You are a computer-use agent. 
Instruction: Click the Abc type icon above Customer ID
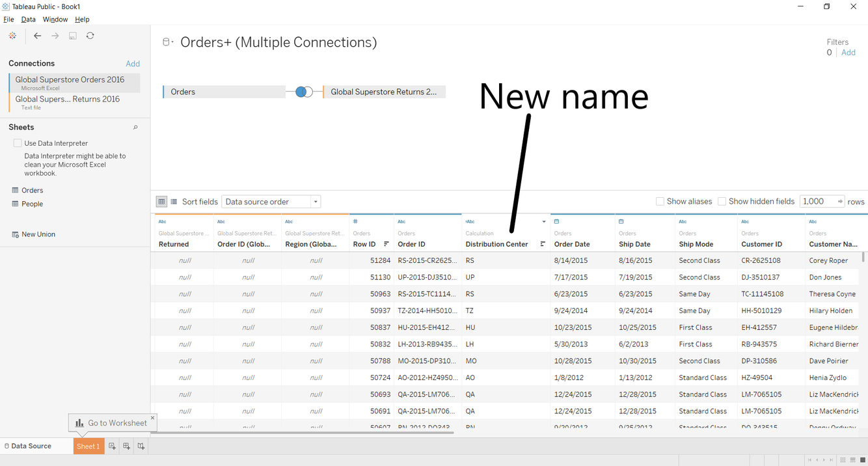[x=745, y=221]
